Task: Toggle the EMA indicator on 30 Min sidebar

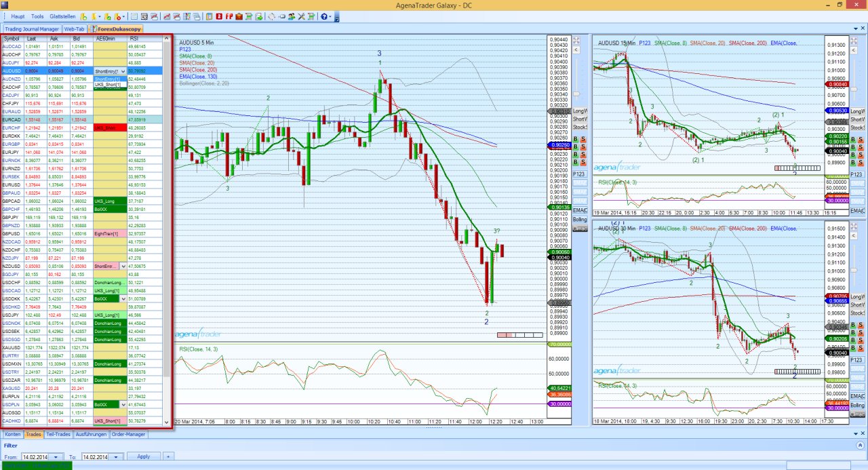Action: (x=858, y=395)
